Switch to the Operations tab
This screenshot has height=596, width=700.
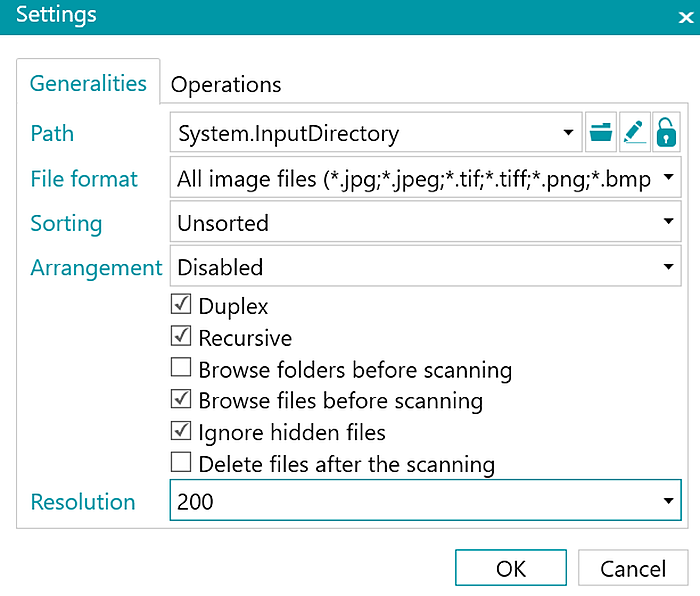(226, 84)
